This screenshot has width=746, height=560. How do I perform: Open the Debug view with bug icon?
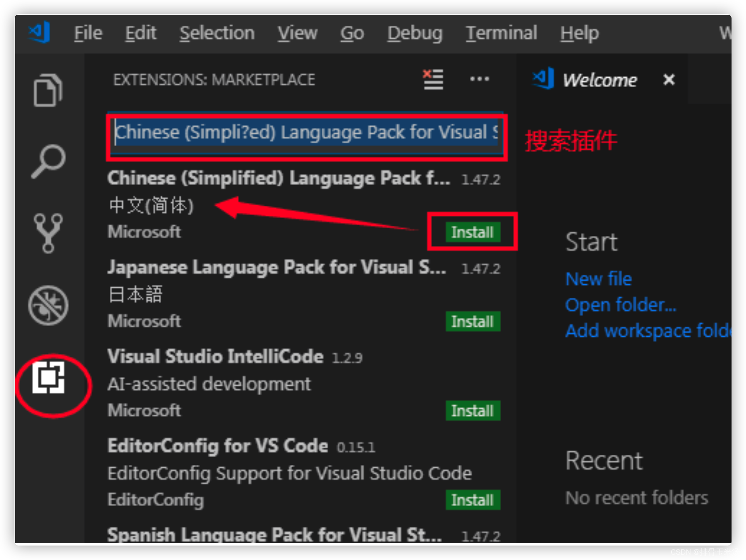(x=48, y=305)
